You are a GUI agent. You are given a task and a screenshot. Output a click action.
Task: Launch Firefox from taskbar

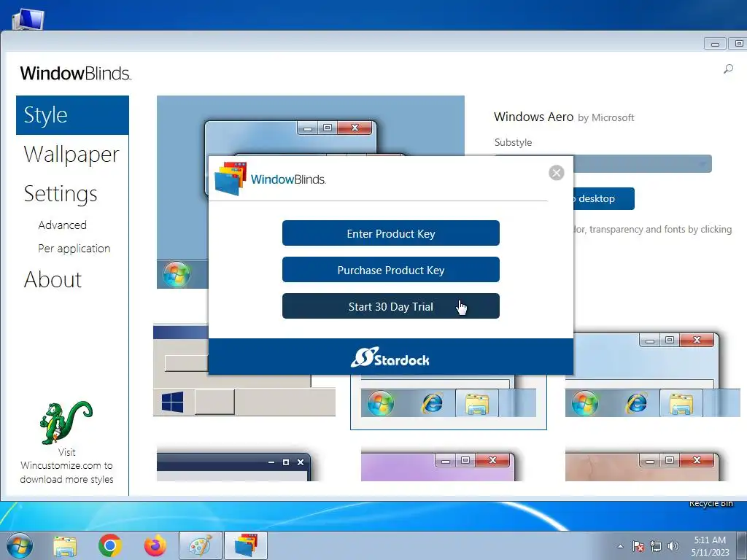[x=155, y=545]
